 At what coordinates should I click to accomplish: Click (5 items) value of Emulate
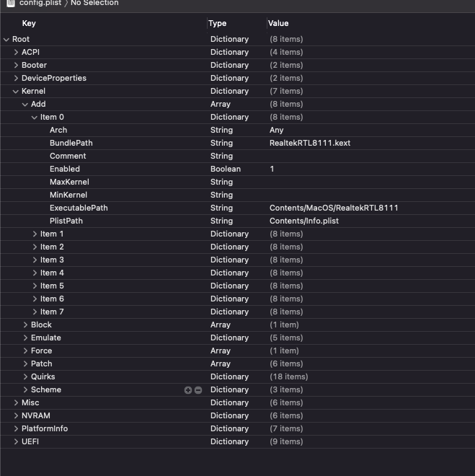click(x=286, y=338)
